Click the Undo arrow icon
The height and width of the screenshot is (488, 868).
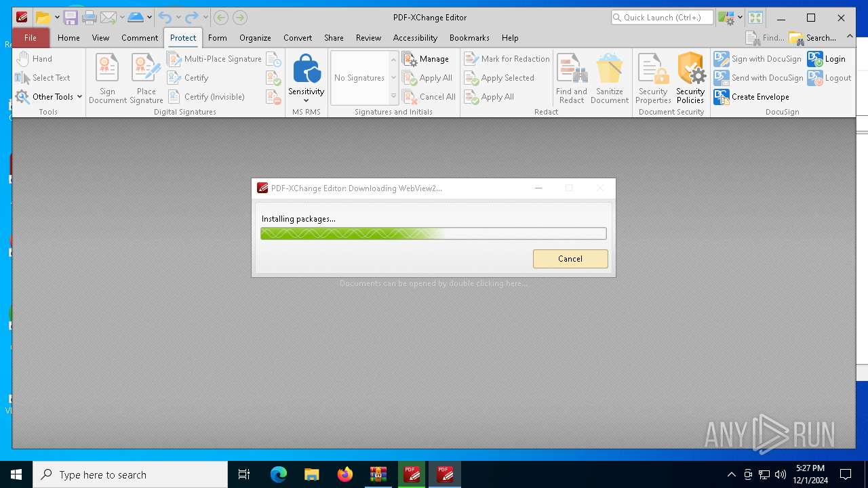[x=165, y=18]
